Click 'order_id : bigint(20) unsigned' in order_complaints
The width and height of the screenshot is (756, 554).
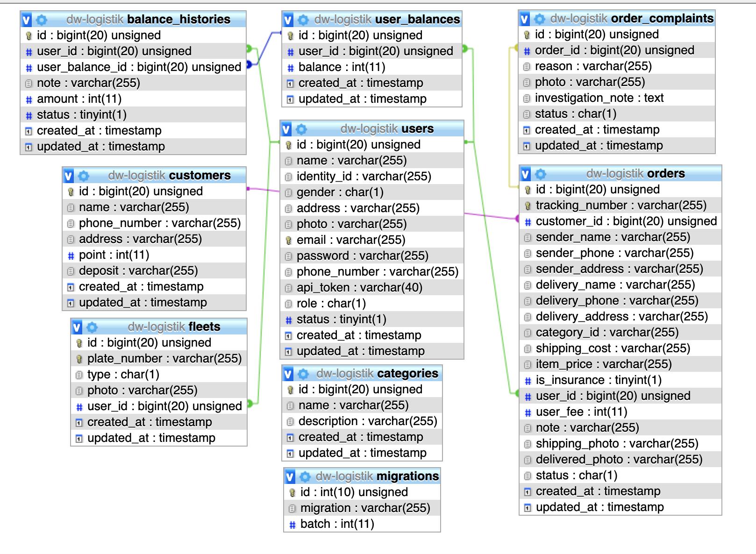click(x=614, y=50)
